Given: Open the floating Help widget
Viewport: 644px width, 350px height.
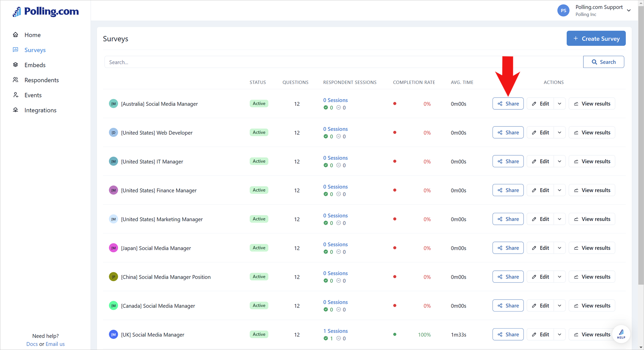Looking at the screenshot, I should (621, 334).
